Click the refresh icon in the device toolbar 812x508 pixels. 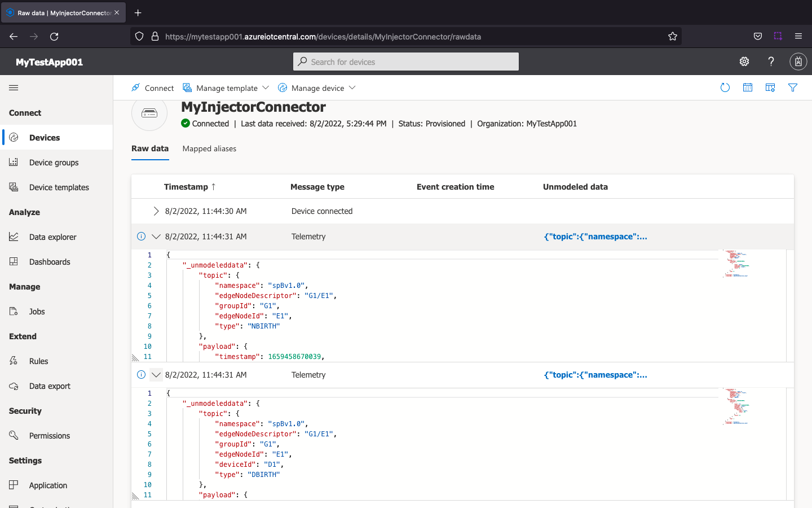point(725,87)
